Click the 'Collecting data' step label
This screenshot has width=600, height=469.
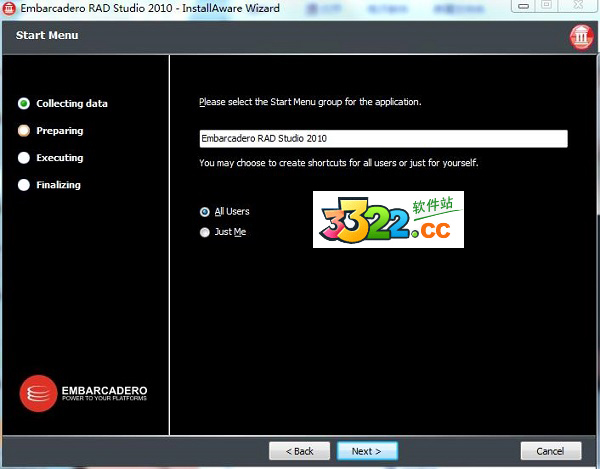tap(72, 104)
